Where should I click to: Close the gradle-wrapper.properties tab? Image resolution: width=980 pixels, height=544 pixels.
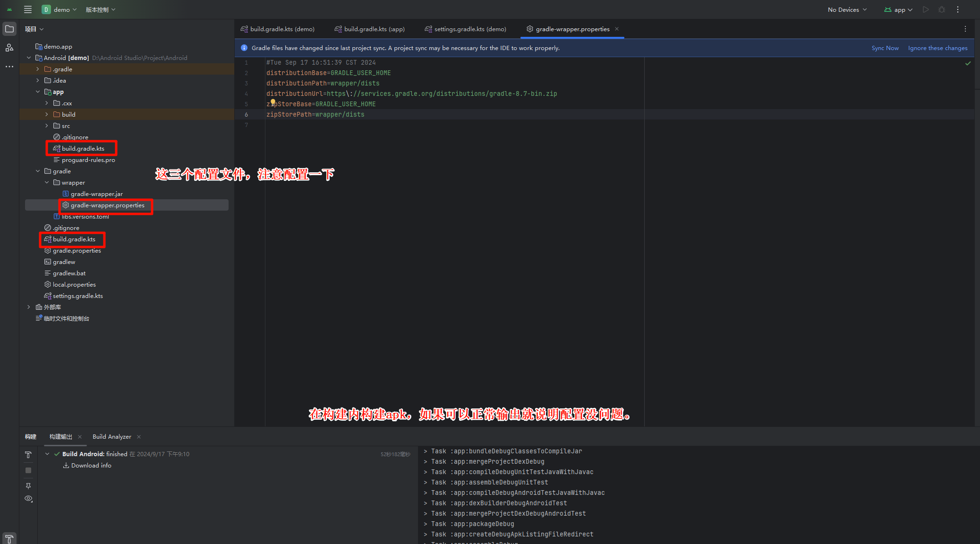click(617, 29)
